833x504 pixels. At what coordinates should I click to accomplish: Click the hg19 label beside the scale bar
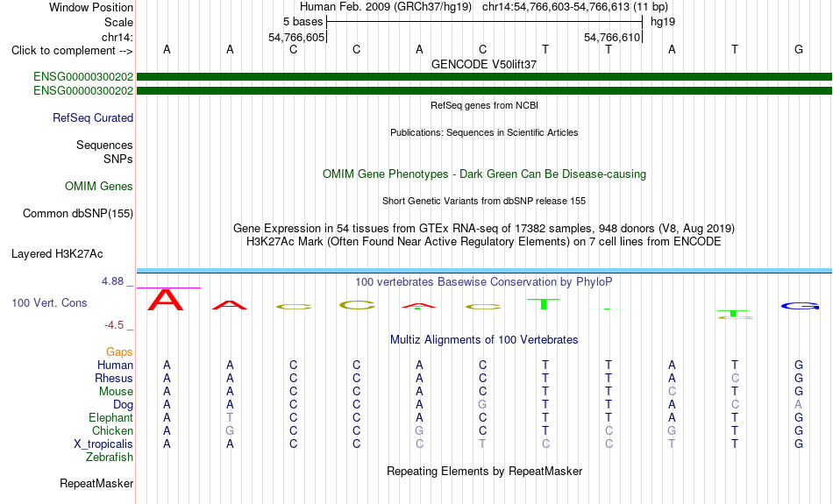coord(663,22)
